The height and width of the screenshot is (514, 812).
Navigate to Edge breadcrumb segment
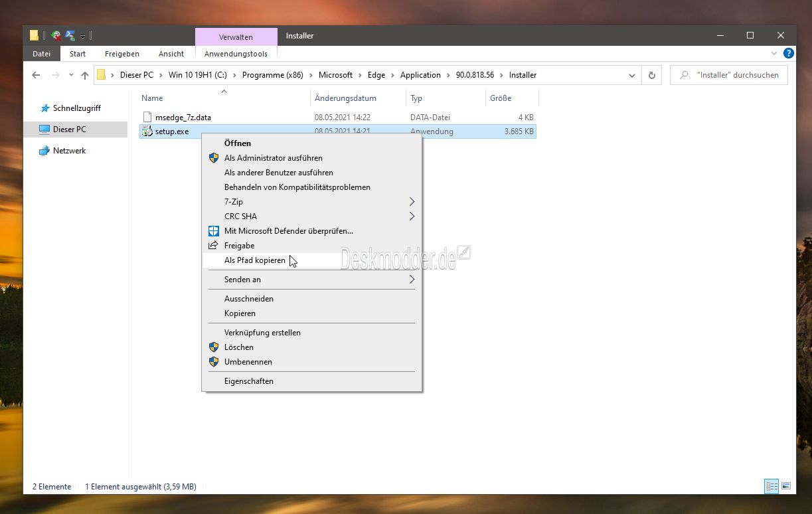point(376,75)
